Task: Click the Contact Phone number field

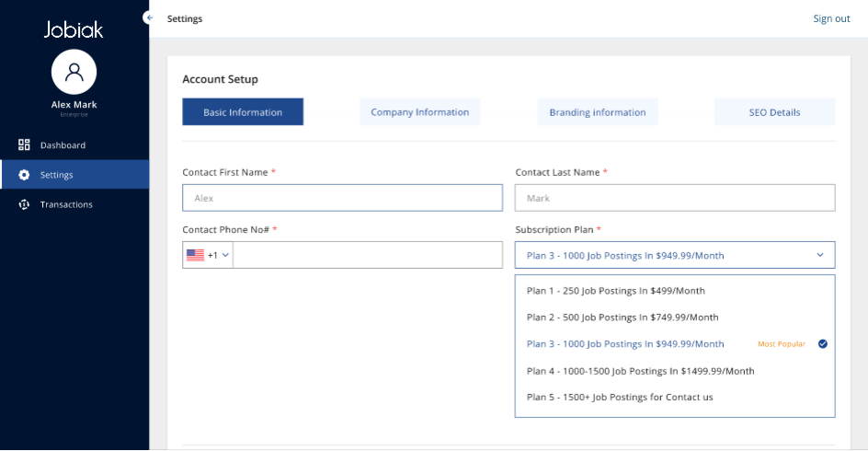Action: tap(368, 255)
